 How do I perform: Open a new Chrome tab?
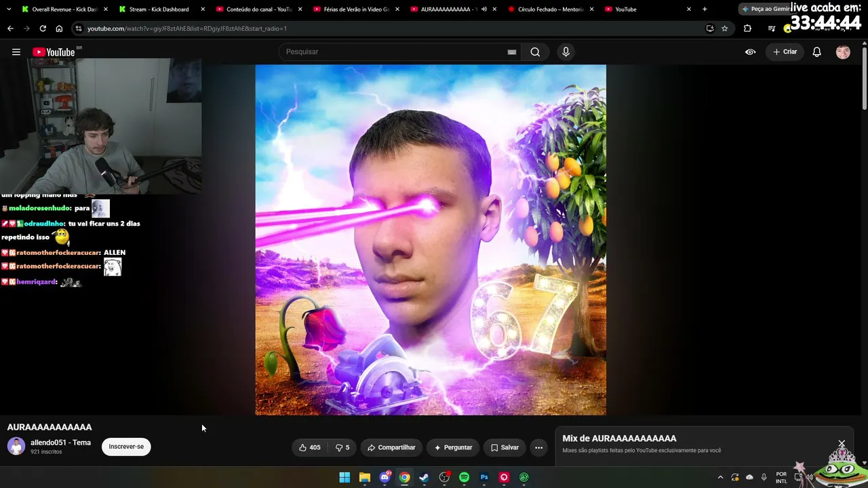(x=705, y=9)
